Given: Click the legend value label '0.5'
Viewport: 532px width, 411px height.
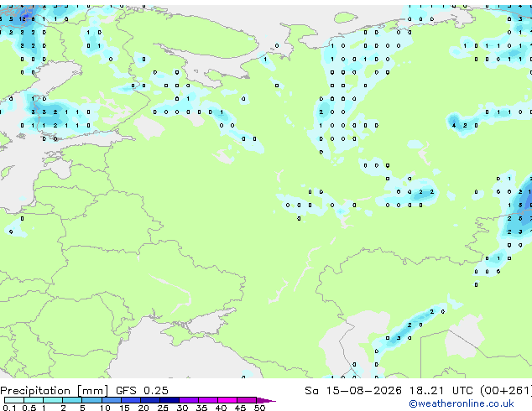Looking at the screenshot, I should (x=29, y=408).
